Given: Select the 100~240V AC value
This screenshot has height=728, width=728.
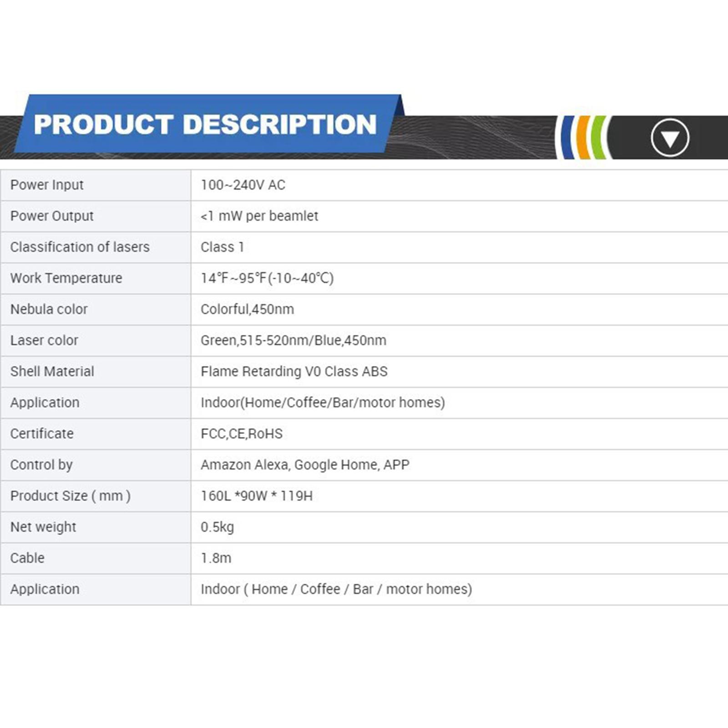Looking at the screenshot, I should pos(243,185).
